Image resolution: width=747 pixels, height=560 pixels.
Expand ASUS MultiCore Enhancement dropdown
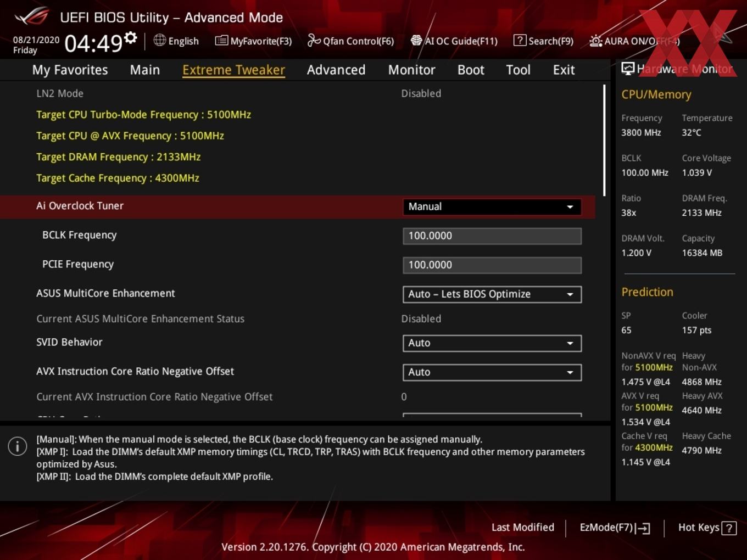(x=492, y=294)
